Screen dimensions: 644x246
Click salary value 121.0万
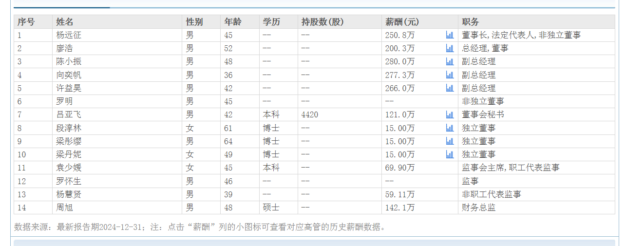point(400,114)
